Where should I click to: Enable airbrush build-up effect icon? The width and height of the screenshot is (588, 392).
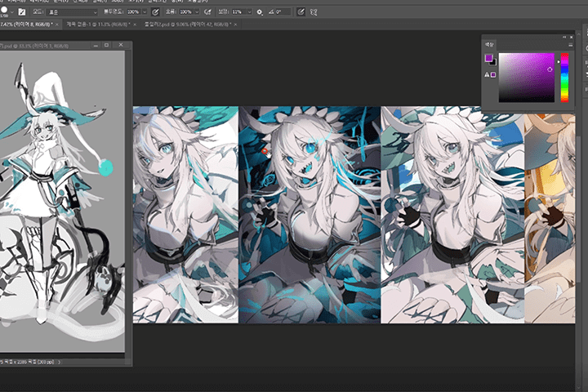click(207, 12)
